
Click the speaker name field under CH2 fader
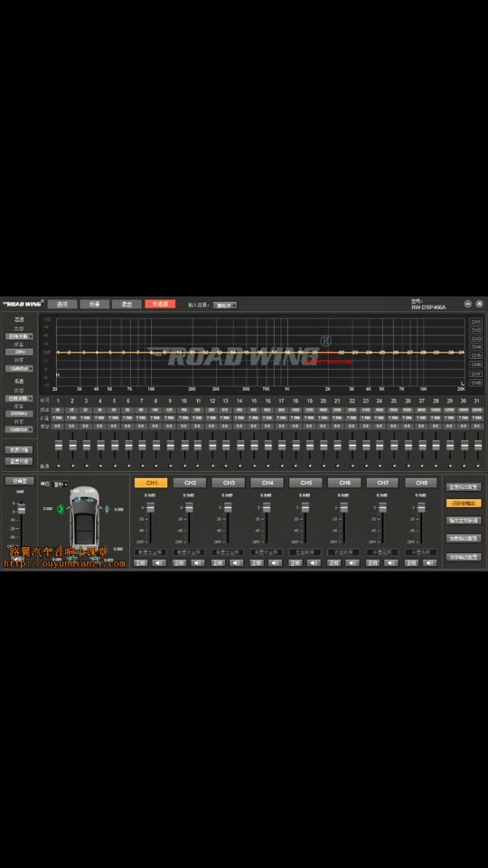tap(189, 552)
